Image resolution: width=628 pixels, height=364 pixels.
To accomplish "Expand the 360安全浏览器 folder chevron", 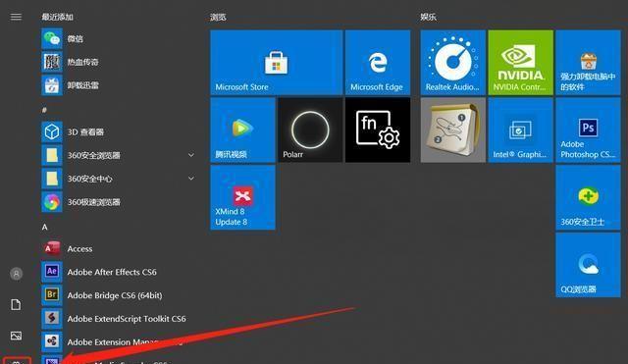I will point(191,155).
